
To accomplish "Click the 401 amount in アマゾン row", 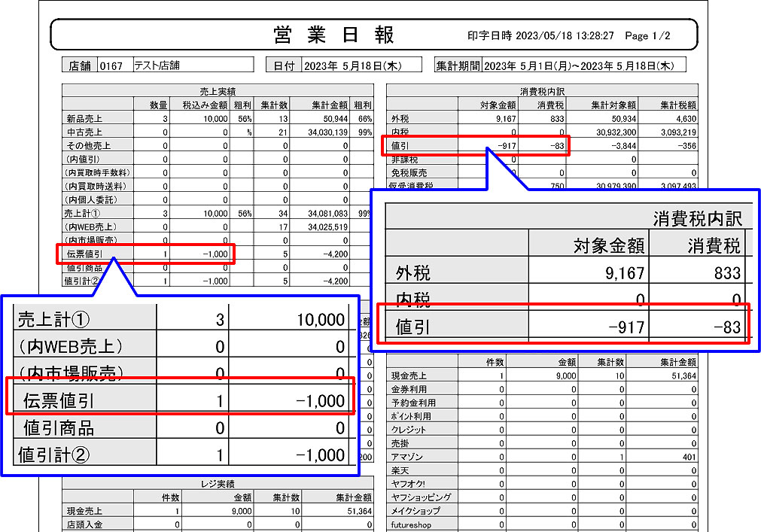I will [689, 458].
